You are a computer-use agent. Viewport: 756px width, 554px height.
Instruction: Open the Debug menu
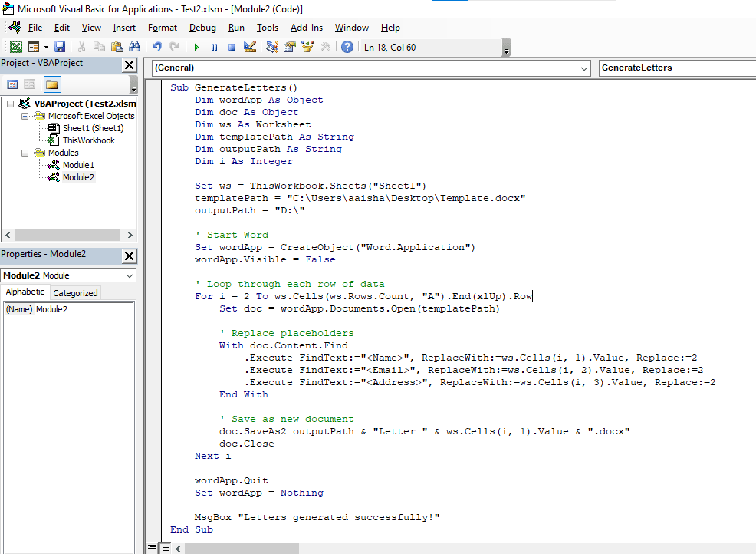pyautogui.click(x=202, y=28)
